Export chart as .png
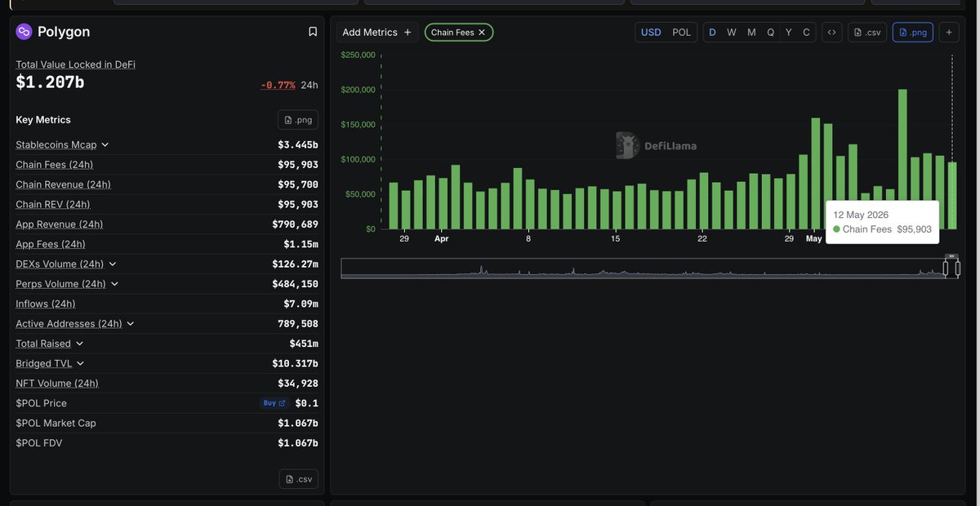Screen dimensions: 980x506 coord(913,33)
